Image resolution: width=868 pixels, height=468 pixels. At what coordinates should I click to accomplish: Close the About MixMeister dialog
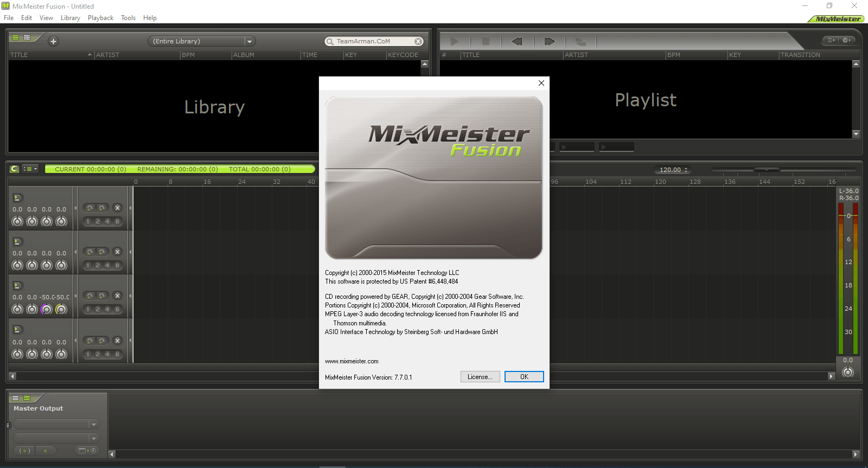[541, 83]
